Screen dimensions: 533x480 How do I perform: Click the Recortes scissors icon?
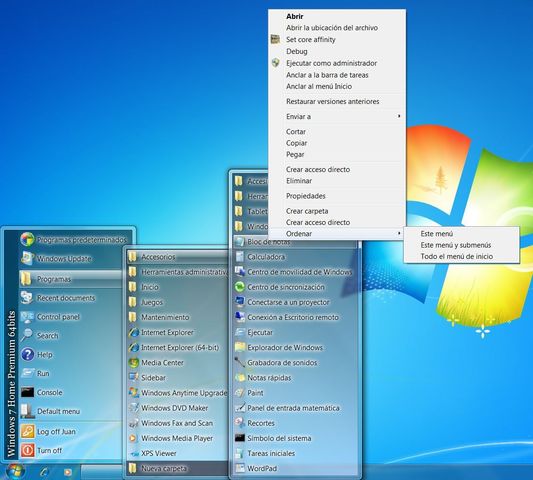point(240,423)
